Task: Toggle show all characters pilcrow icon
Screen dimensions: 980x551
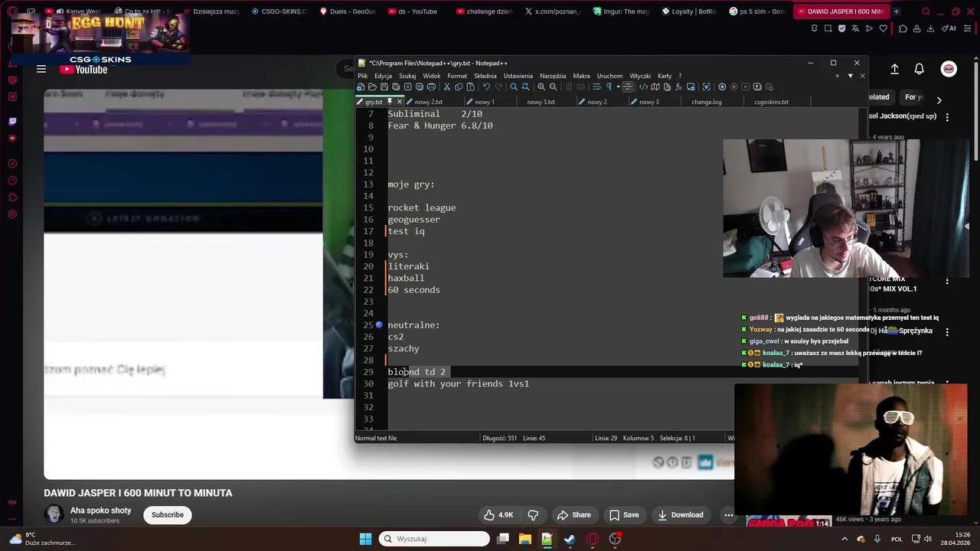Action: click(609, 86)
